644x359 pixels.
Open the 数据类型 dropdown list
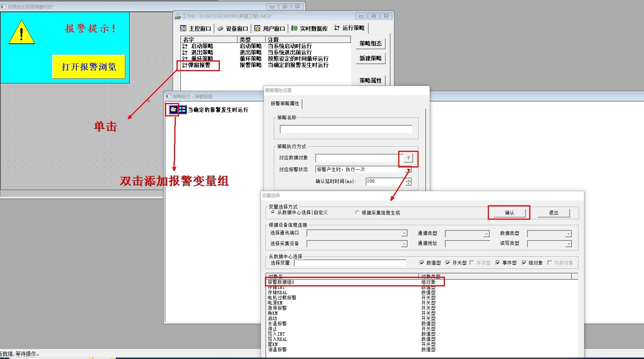tap(569, 233)
